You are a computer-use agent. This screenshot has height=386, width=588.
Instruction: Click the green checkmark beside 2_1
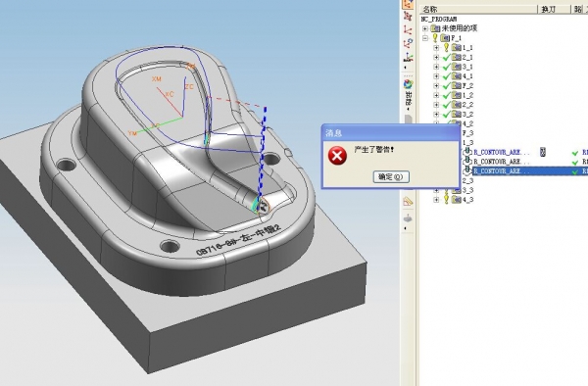pyautogui.click(x=446, y=58)
